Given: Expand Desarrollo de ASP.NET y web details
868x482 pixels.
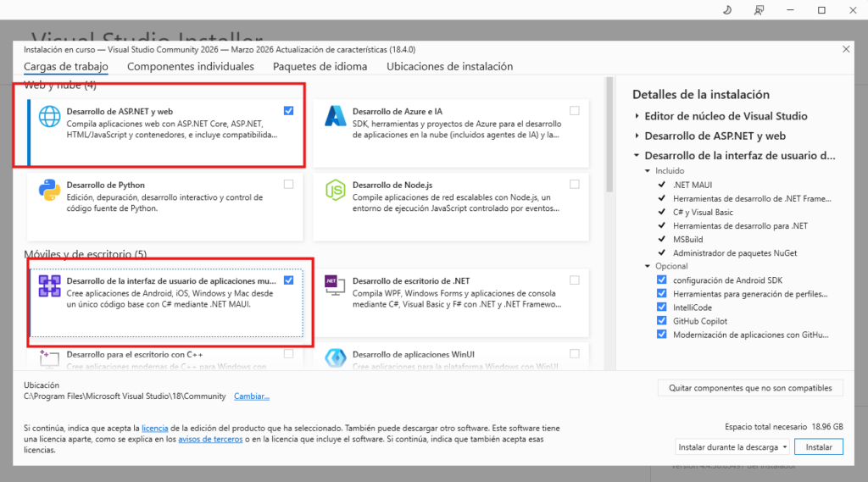Looking at the screenshot, I should pyautogui.click(x=637, y=136).
